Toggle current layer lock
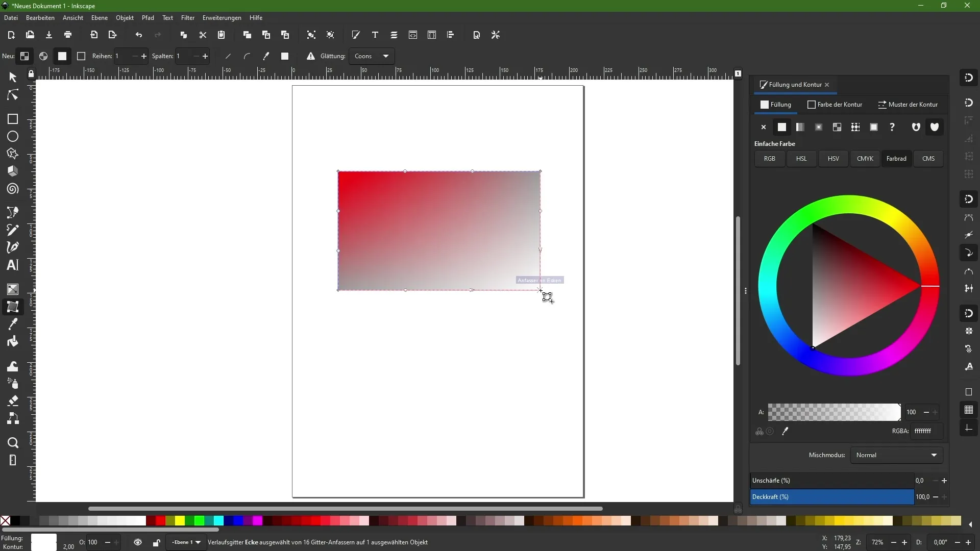This screenshot has height=551, width=980. [157, 542]
